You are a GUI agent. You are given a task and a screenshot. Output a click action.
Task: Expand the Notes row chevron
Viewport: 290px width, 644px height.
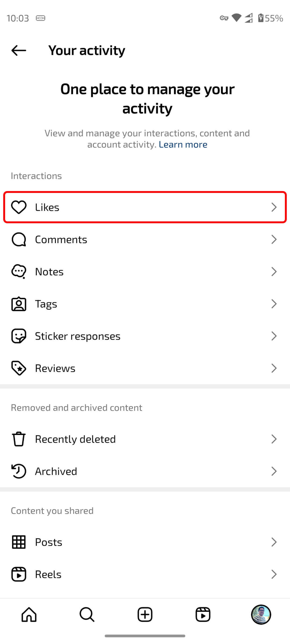coord(274,272)
